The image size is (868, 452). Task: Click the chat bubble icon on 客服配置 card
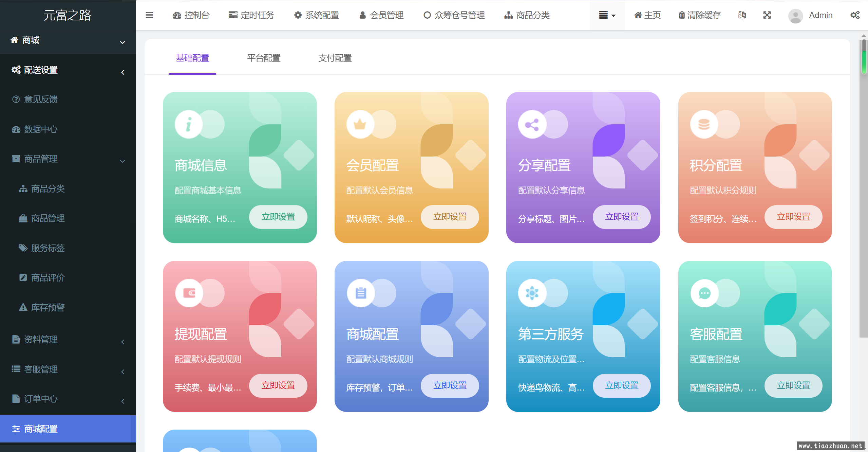704,293
